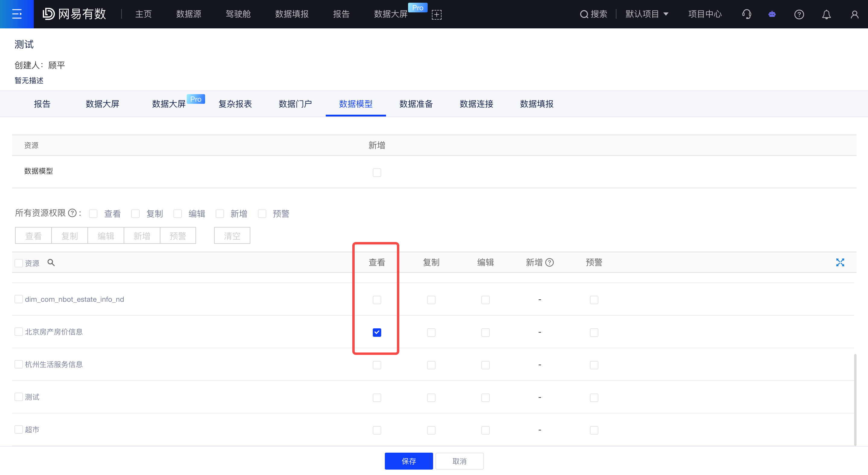This screenshot has width=868, height=475.
Task: Enable 新增 checkbox for 数据模型 row
Action: click(x=377, y=173)
